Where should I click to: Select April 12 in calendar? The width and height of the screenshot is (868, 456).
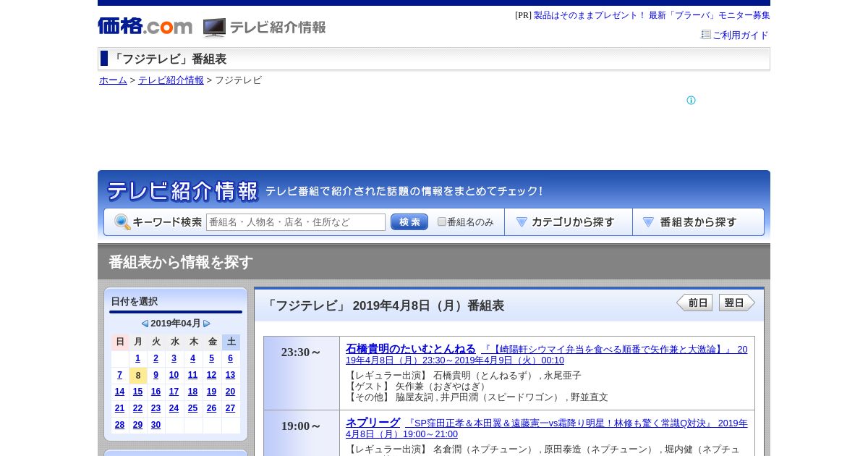211,375
